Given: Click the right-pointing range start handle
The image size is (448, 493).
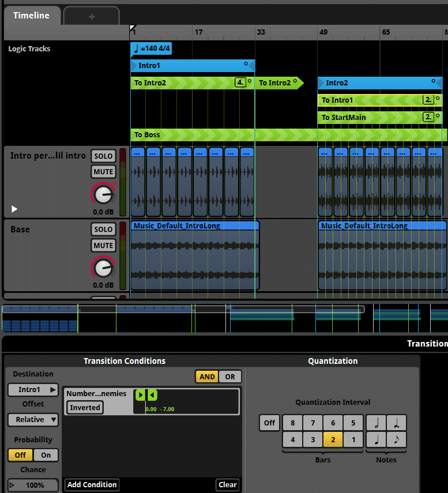Looking at the screenshot, I should pos(141,395).
